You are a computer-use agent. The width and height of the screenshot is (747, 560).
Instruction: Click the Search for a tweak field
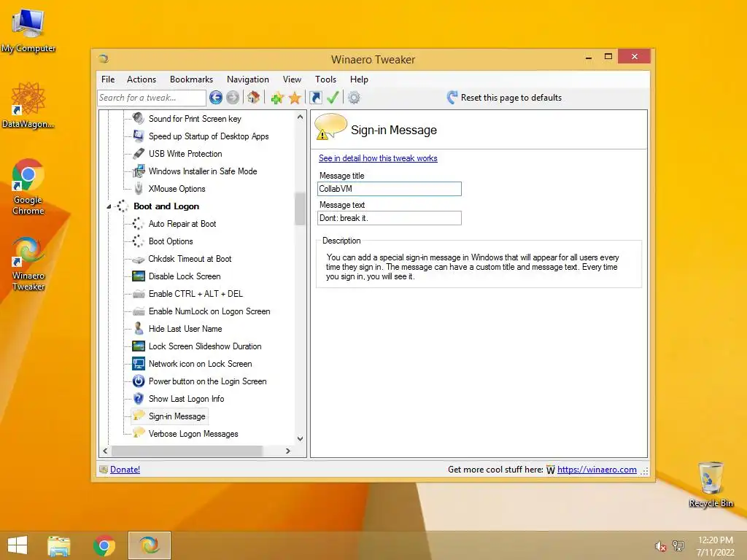tap(152, 98)
